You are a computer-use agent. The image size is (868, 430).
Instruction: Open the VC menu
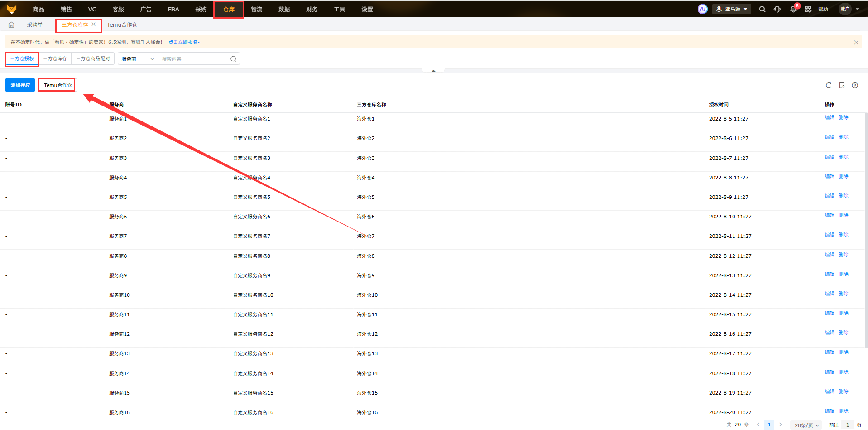[92, 9]
